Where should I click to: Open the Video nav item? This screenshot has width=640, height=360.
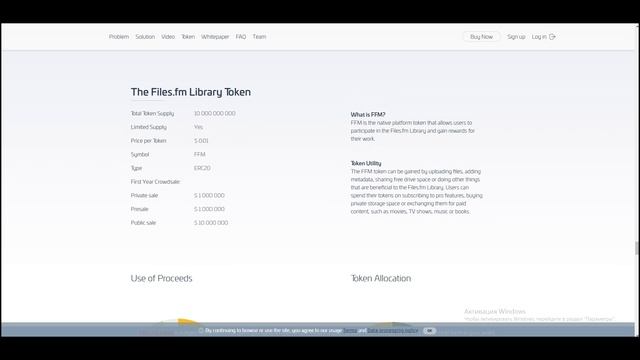tap(168, 37)
